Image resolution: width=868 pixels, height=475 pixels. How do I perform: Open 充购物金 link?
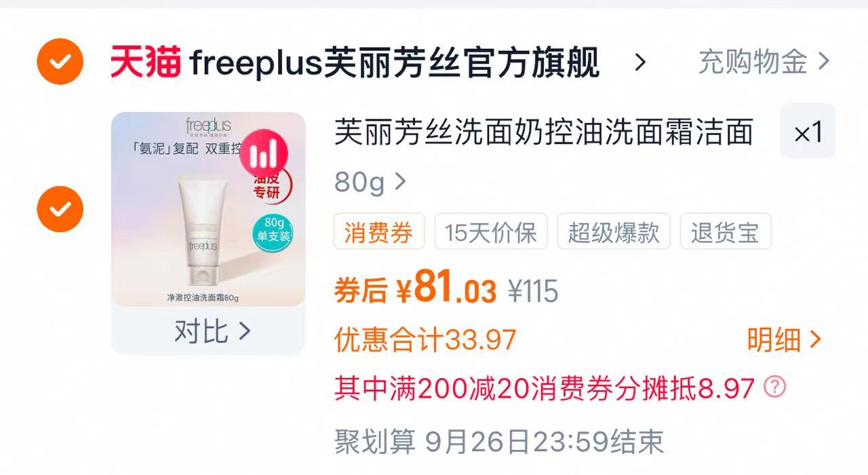764,62
